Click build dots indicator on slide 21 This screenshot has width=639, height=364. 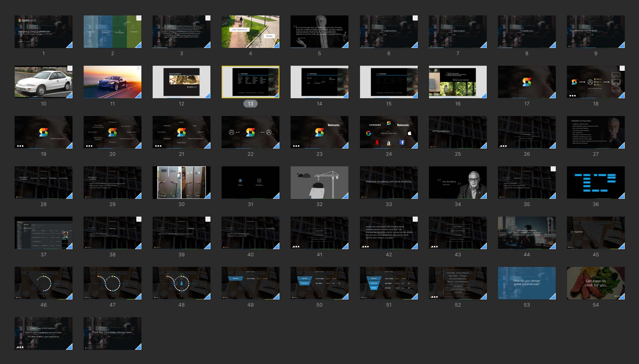point(158,146)
